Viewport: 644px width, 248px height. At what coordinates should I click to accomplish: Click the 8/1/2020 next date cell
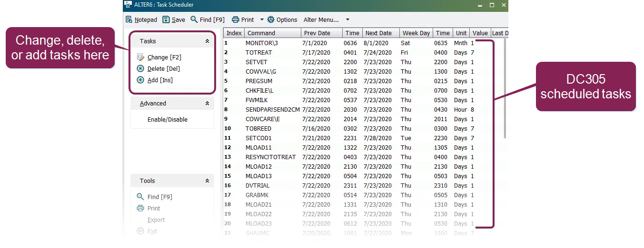click(x=377, y=43)
